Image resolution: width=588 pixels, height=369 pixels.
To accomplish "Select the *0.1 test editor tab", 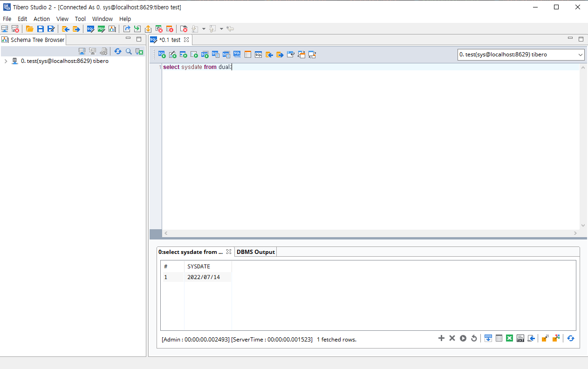I will point(170,40).
